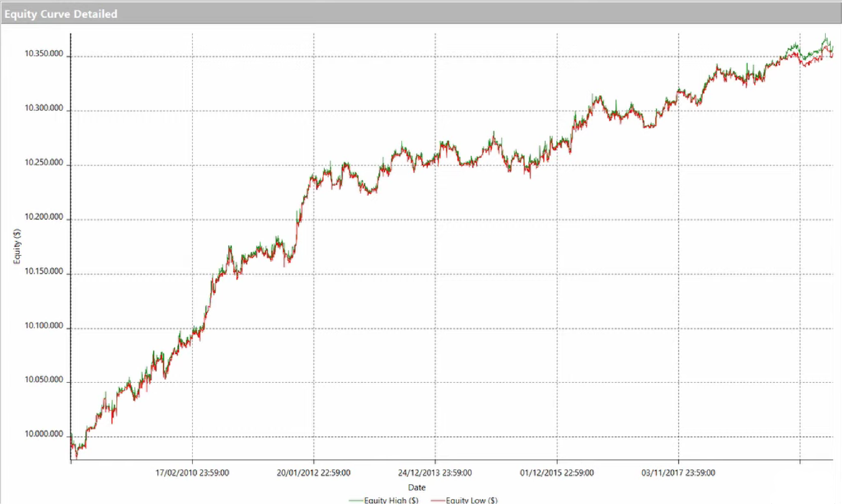Click the 01/12/2015 22:59:00 date label
Image resolution: width=842 pixels, height=504 pixels.
click(x=557, y=472)
